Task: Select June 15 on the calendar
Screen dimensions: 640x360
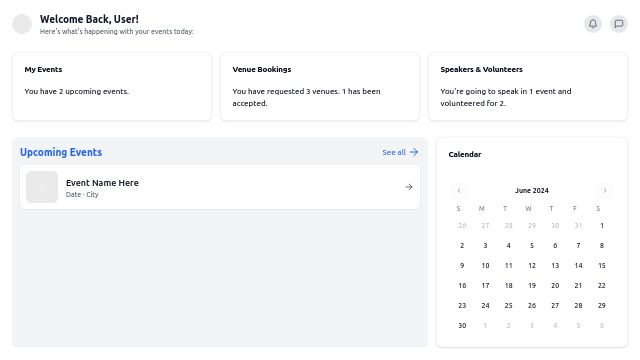Action: [602, 265]
